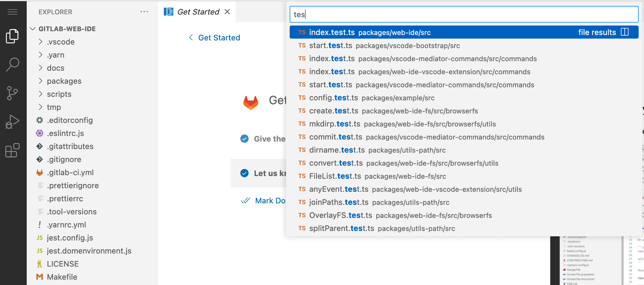Screen dimensions: 644x285
Task: Click the gear icon next to .editorconfig
Action: [39, 120]
